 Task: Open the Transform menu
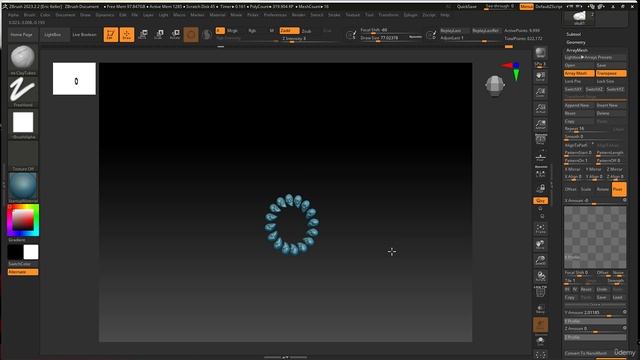pyautogui.click(x=388, y=15)
